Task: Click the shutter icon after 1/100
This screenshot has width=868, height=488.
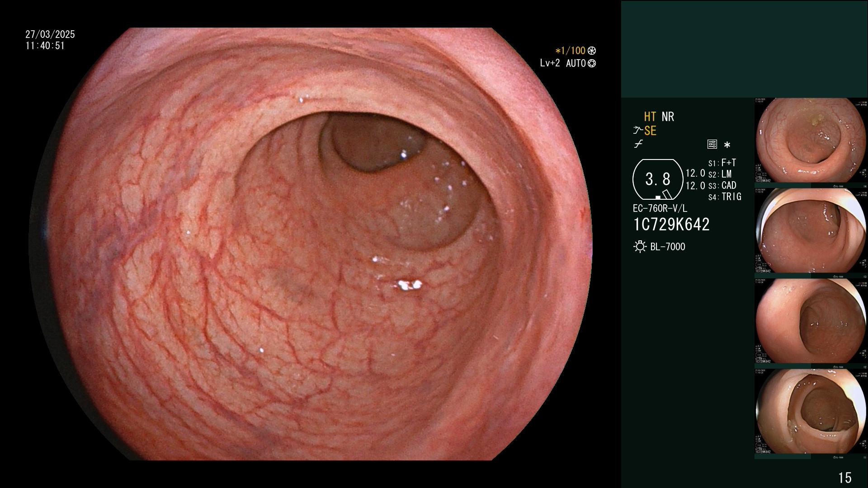Action: coord(592,51)
